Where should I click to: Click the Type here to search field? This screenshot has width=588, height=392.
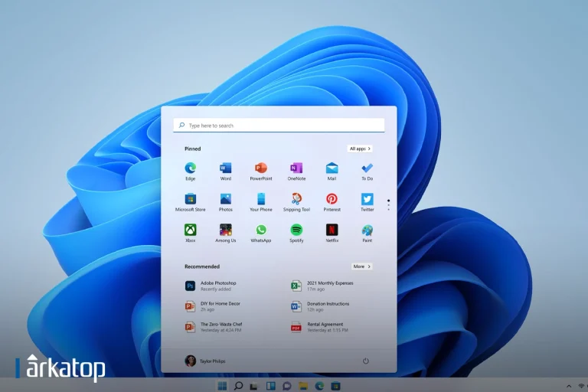(x=279, y=126)
